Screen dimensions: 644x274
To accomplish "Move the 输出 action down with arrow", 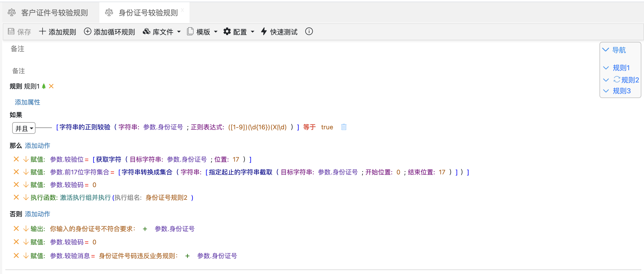I will click(x=26, y=229).
